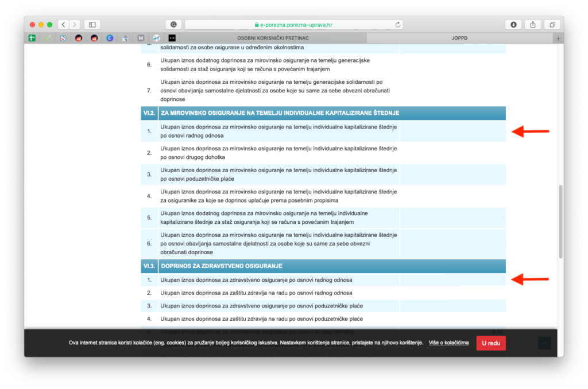Open a new tab with plus button
This screenshot has height=389, width=588.
[x=558, y=38]
